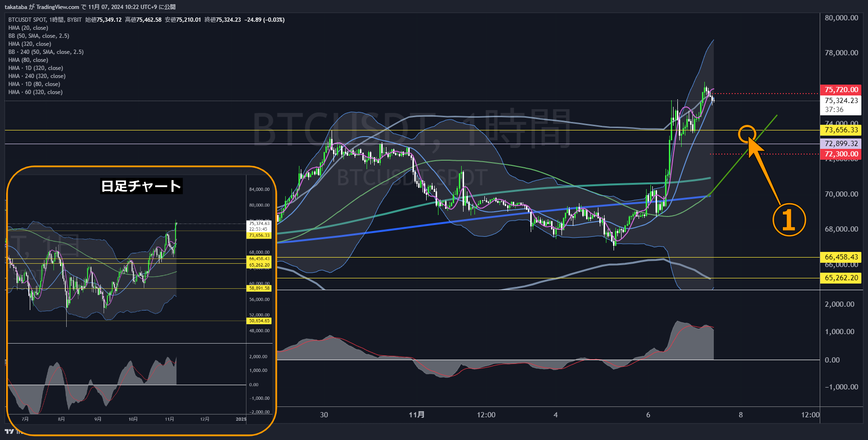
Task: Click the lavender 72,899.32 price label
Action: (x=841, y=144)
